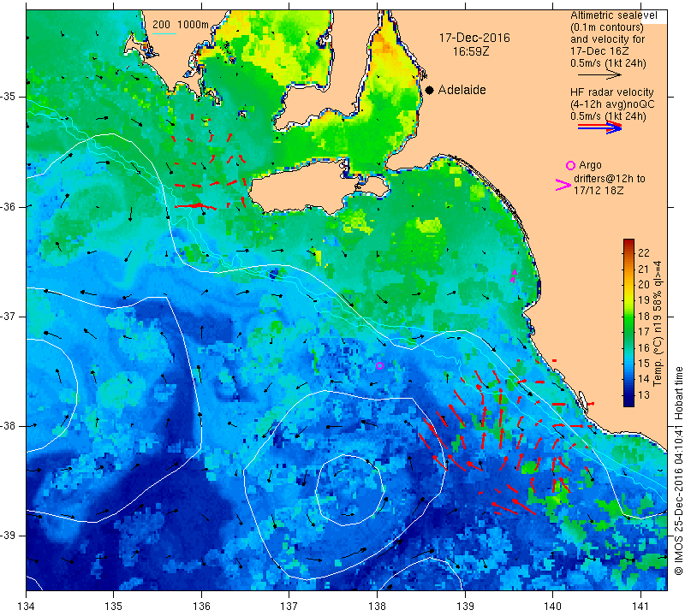
Task: Click the 'Temp. (°C) n19 58% ql>=4' label
Action: [657, 323]
